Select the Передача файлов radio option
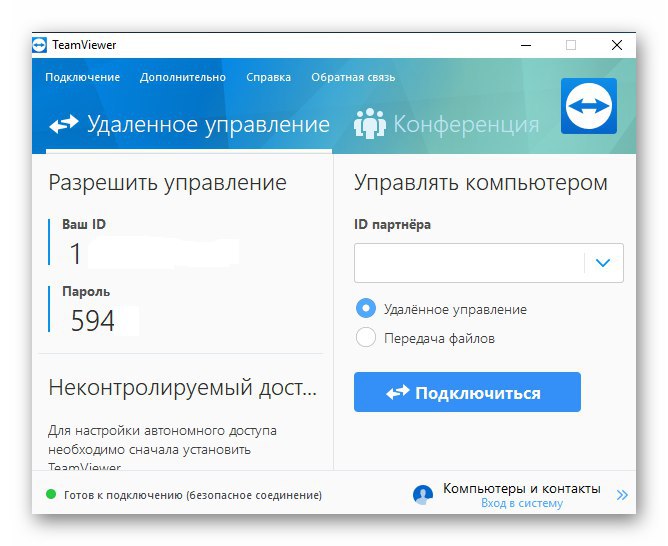 pyautogui.click(x=366, y=337)
